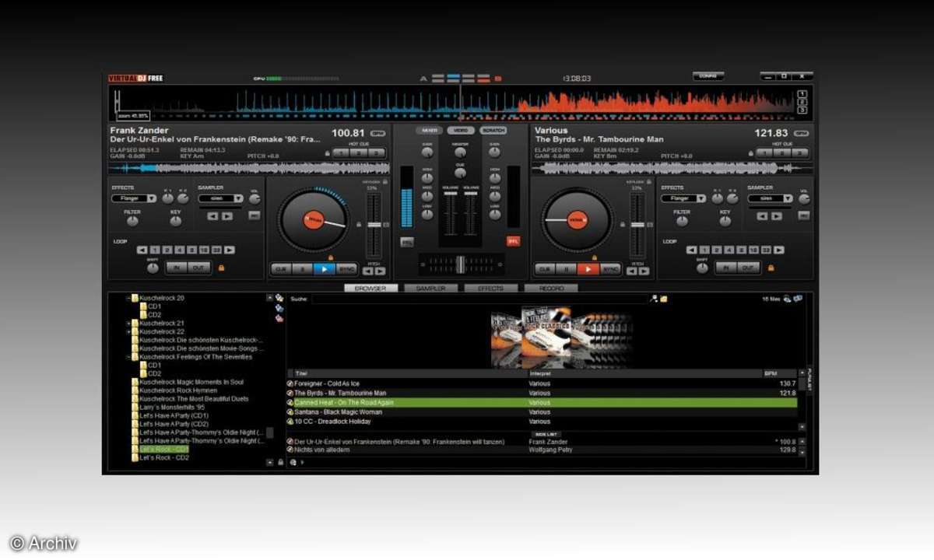Switch to the RECORD tab

(551, 288)
